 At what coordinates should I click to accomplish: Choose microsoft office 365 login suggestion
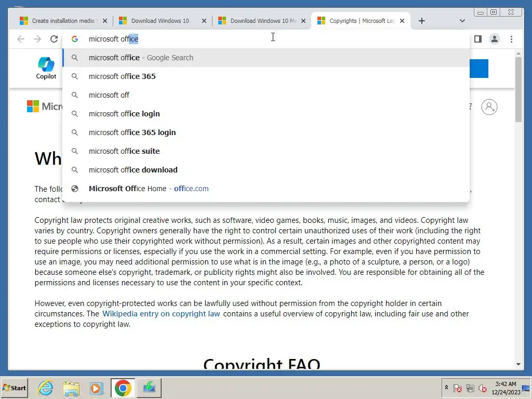point(267,132)
